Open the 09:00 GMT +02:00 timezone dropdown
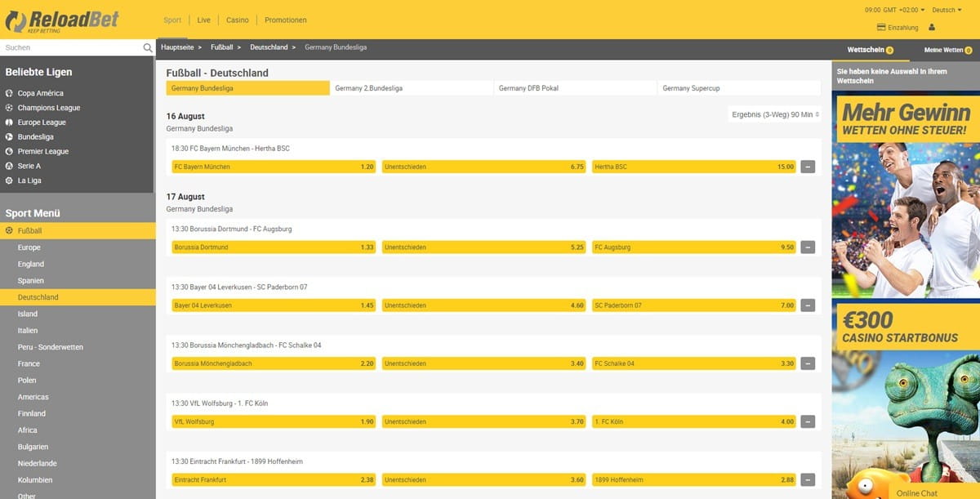The height and width of the screenshot is (499, 980). click(x=894, y=10)
